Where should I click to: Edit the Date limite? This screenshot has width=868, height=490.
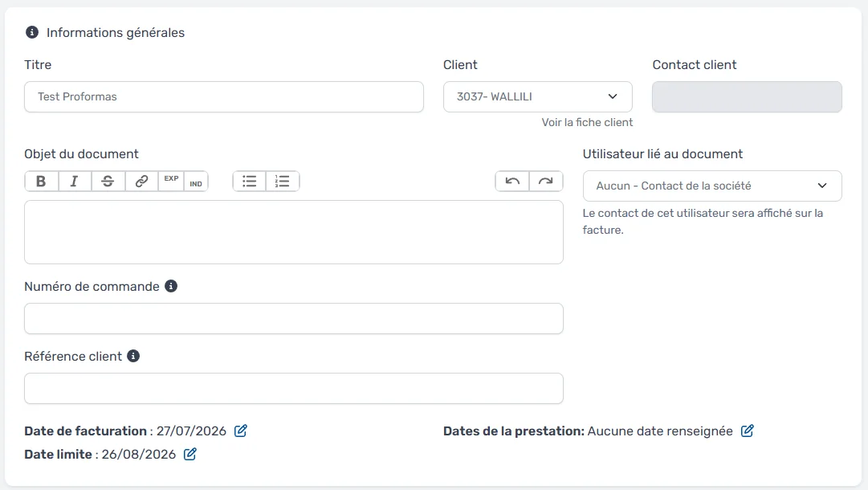click(x=189, y=454)
